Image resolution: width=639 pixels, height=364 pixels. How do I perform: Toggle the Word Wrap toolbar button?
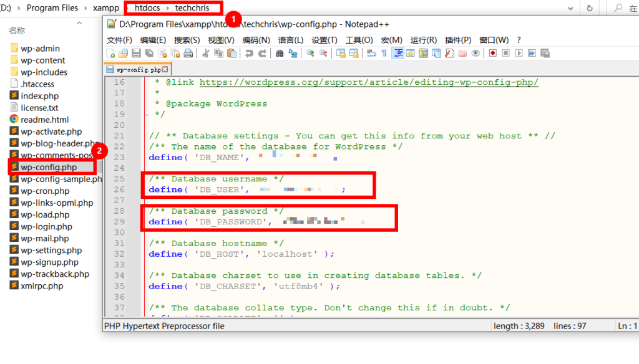(371, 54)
